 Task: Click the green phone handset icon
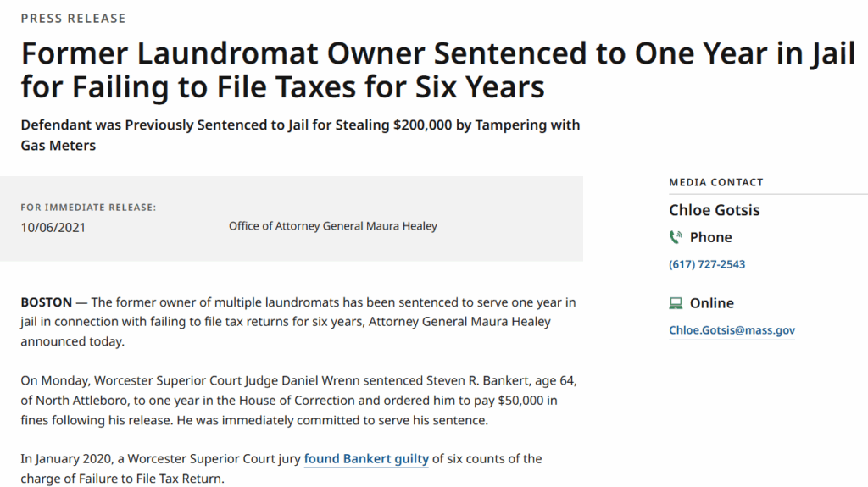pyautogui.click(x=676, y=237)
